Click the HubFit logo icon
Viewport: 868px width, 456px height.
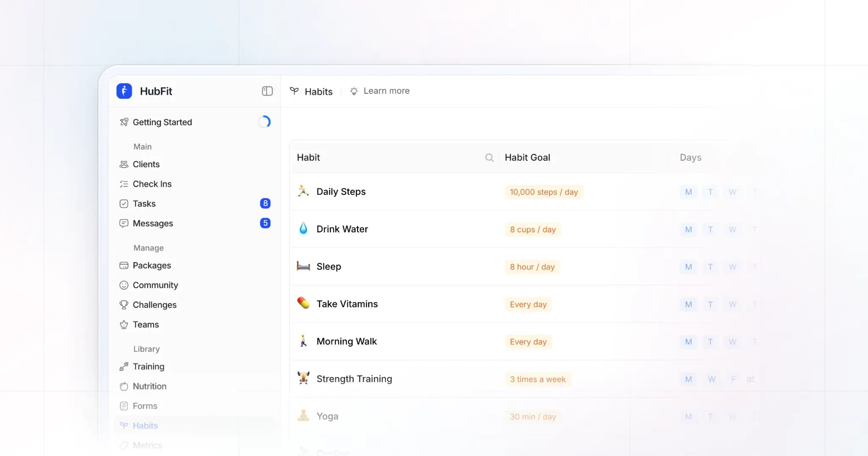(124, 91)
